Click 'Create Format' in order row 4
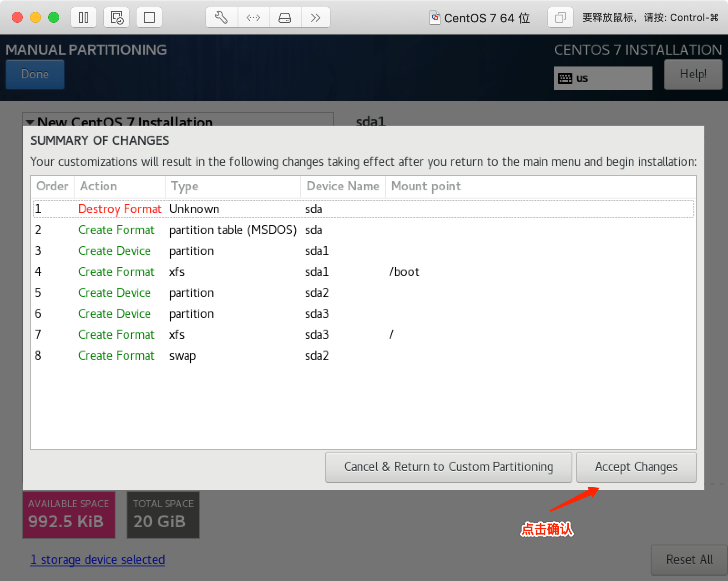Screen dimensions: 728x581 116,272
